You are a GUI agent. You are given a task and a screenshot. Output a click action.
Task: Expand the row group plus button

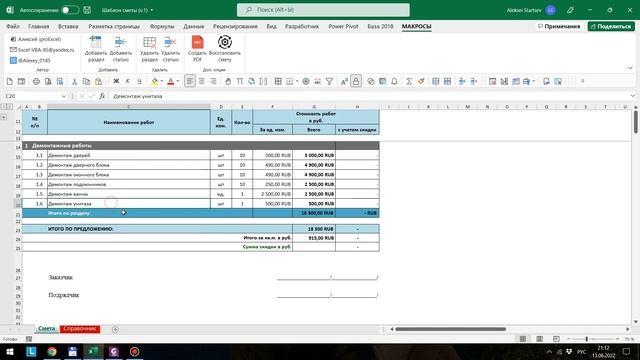(x=4, y=117)
